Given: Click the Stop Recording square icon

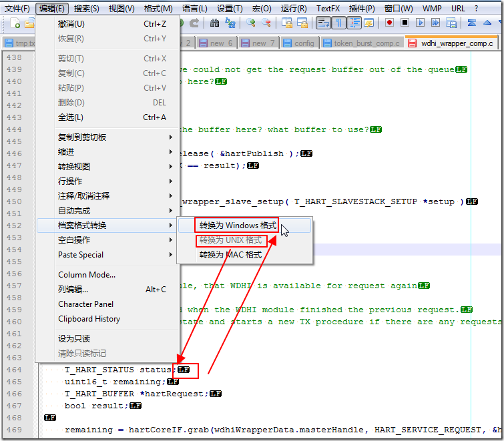Looking at the screenshot, I should (405, 23).
